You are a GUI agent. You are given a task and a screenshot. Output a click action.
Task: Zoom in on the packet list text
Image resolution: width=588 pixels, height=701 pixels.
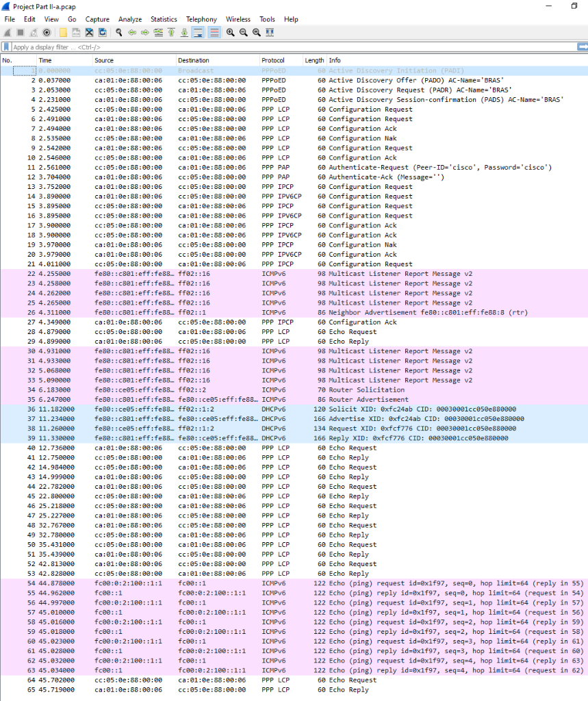point(229,31)
